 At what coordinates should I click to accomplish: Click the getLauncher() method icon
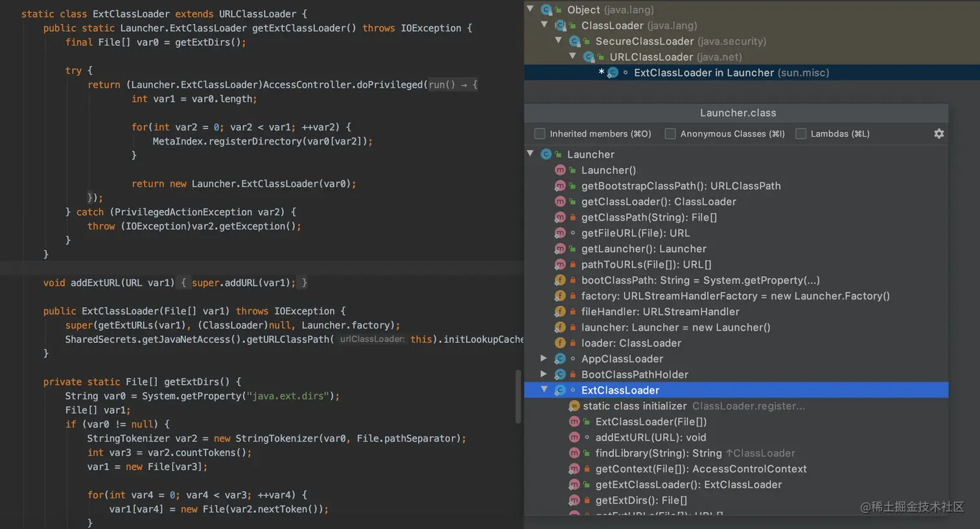pyautogui.click(x=560, y=249)
